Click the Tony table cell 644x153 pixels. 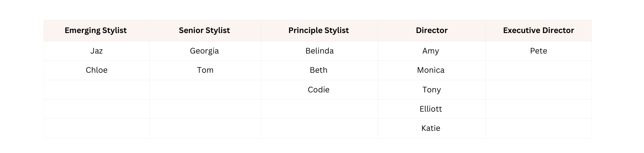pos(431,89)
